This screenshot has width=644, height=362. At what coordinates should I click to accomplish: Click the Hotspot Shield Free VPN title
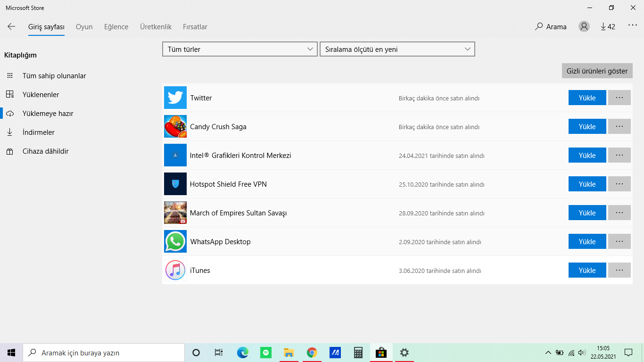point(228,184)
